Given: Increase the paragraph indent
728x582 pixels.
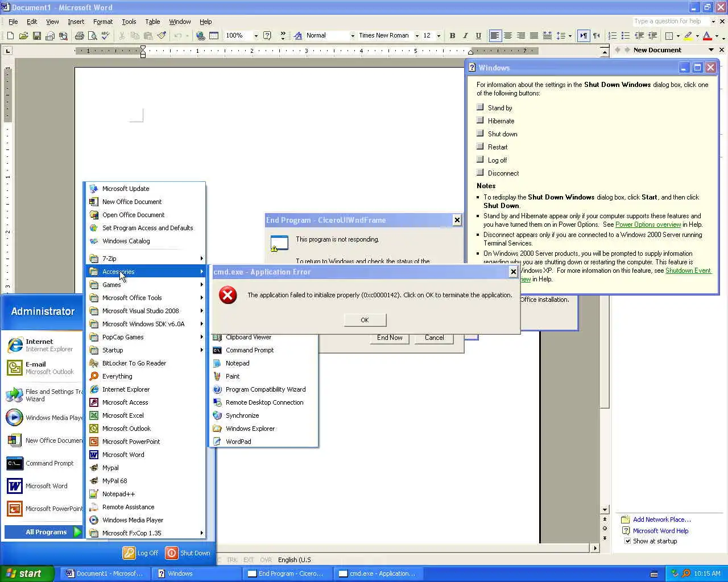Looking at the screenshot, I should [652, 36].
